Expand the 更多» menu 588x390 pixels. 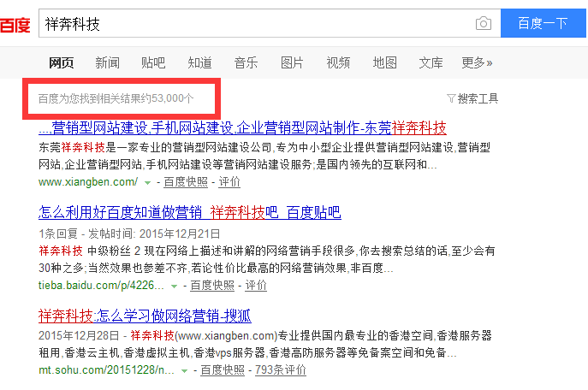click(x=477, y=62)
